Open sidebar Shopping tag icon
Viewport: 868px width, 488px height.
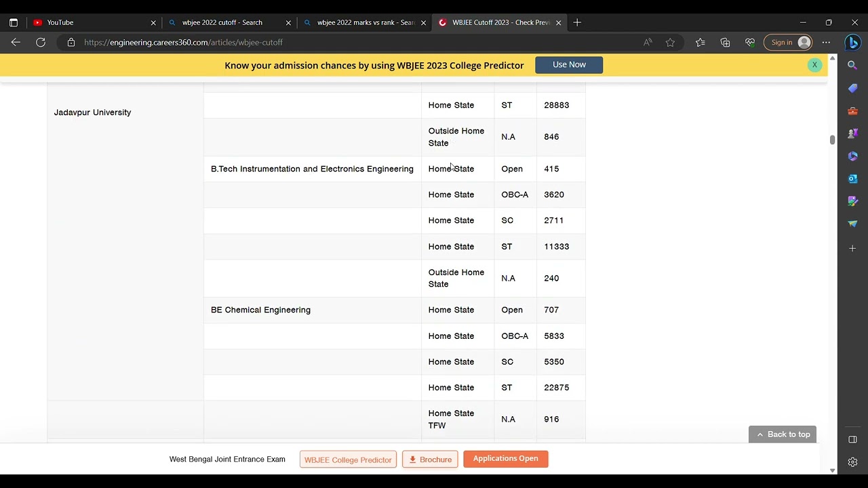pyautogui.click(x=853, y=88)
